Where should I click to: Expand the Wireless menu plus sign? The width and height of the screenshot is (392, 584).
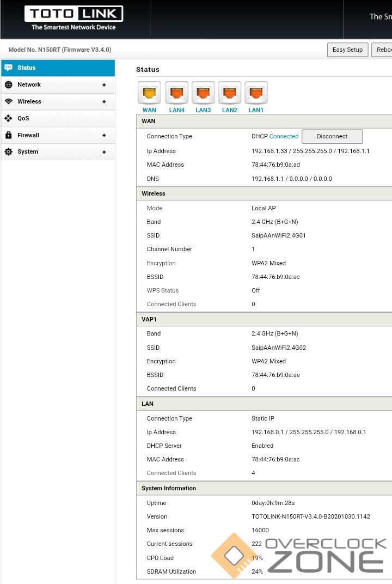104,102
